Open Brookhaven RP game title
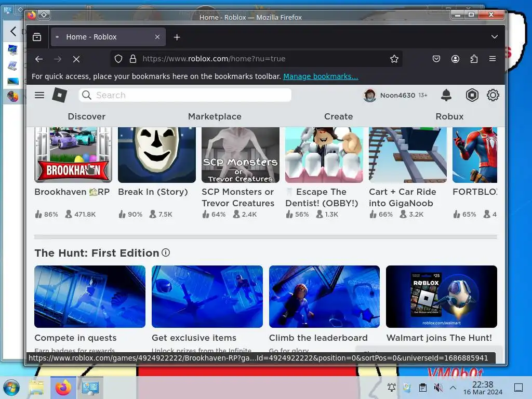The image size is (532, 399). tap(72, 192)
